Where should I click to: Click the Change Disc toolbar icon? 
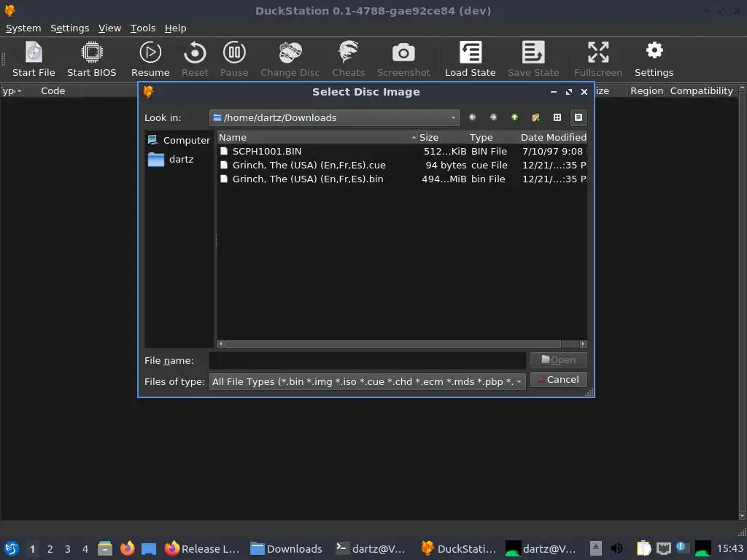point(290,59)
